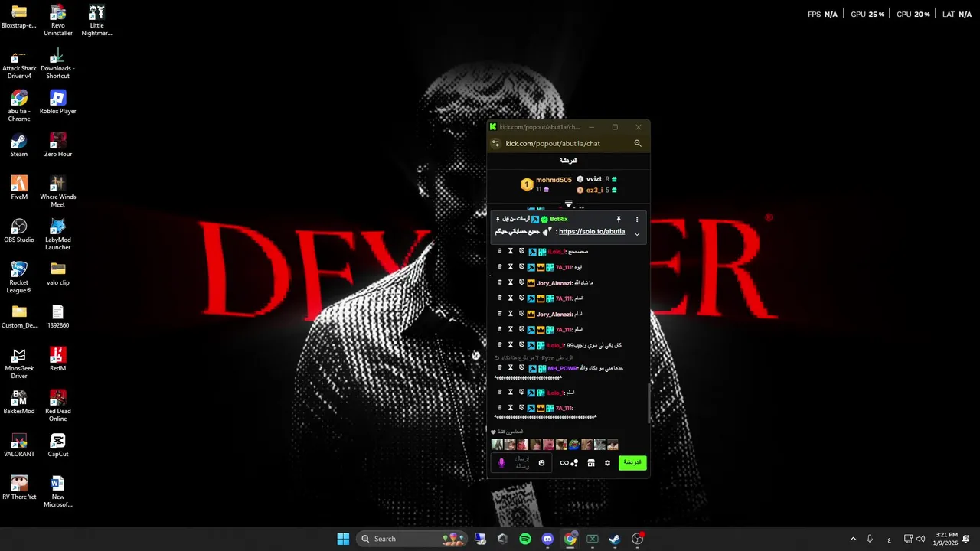Select the VALORANT desktop shortcut
Image resolution: width=980 pixels, height=551 pixels.
[x=19, y=445]
